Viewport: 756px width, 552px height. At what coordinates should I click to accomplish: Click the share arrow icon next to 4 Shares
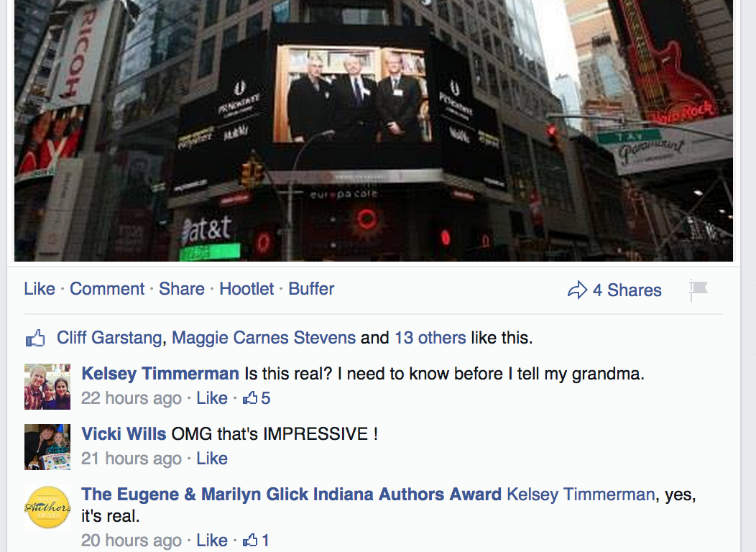coord(577,290)
